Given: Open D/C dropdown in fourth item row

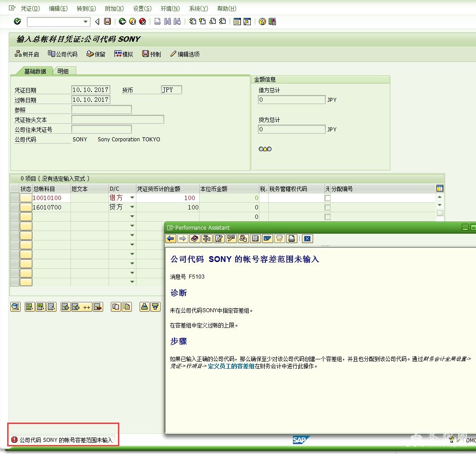Looking at the screenshot, I should click(x=132, y=226).
